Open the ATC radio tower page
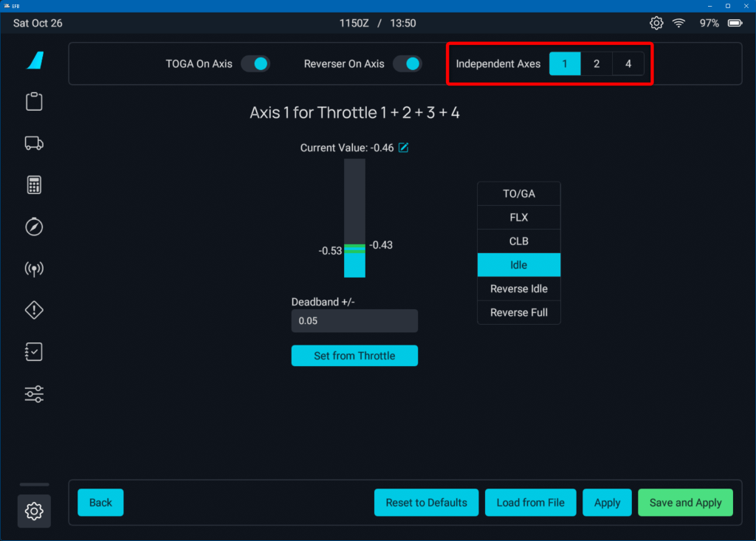The image size is (756, 541). click(x=34, y=269)
